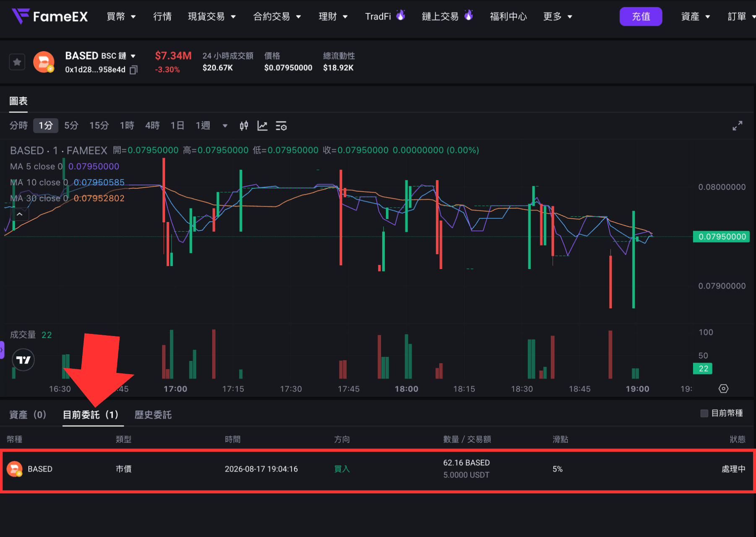Toggle the 目前幣種 checkbox
Viewport: 756px width, 537px height.
coord(704,413)
